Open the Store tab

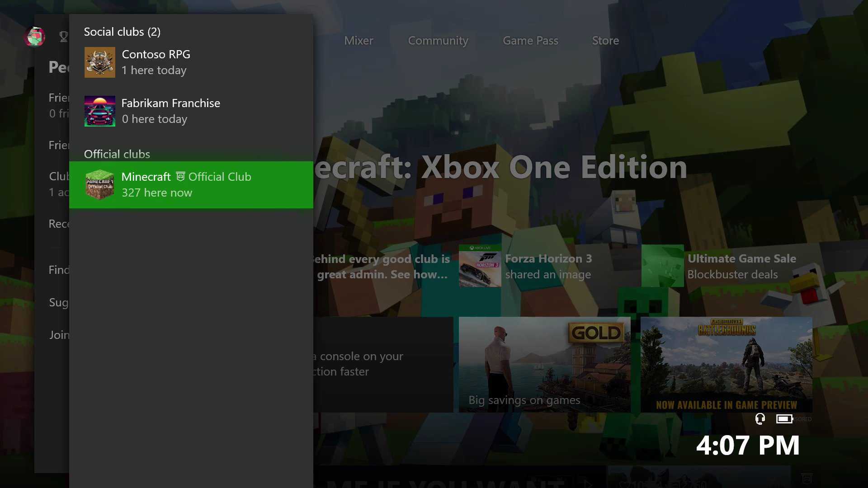point(605,41)
